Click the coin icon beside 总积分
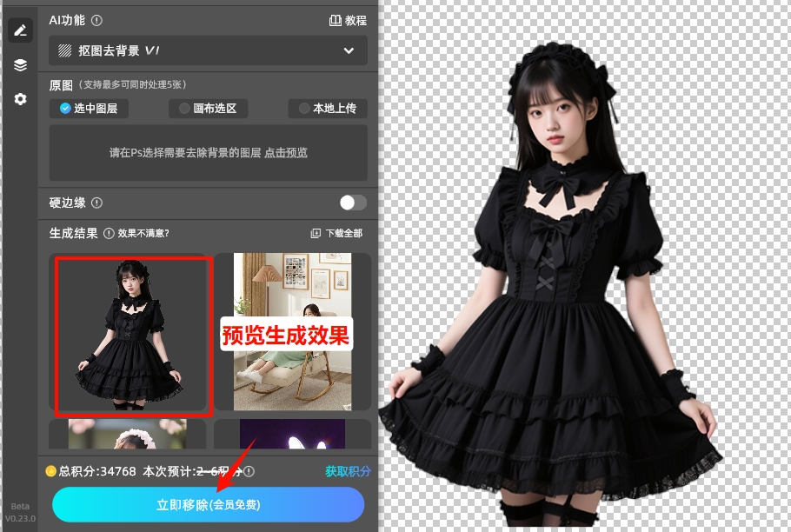The image size is (791, 532). tap(52, 472)
